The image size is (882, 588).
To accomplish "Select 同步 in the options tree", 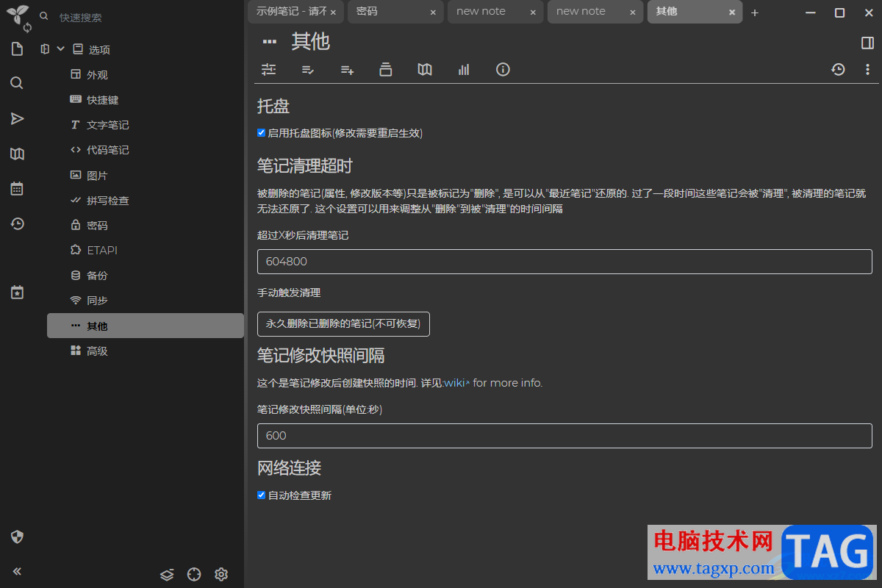I will pyautogui.click(x=97, y=301).
